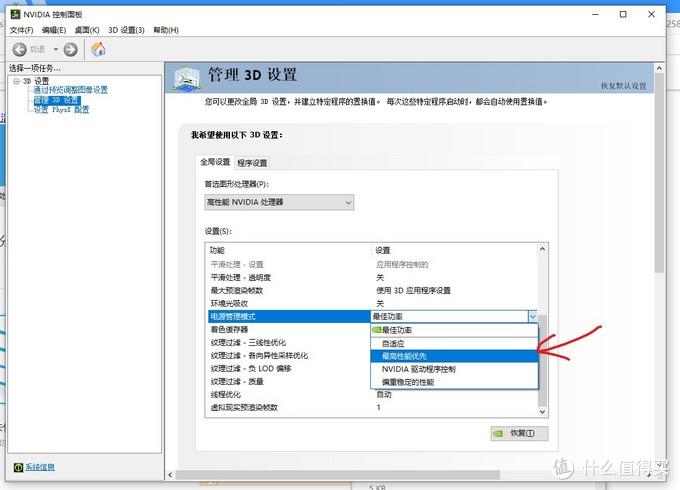Open the 文件(F) menu
Viewport: 680px width, 490px height.
[21, 30]
